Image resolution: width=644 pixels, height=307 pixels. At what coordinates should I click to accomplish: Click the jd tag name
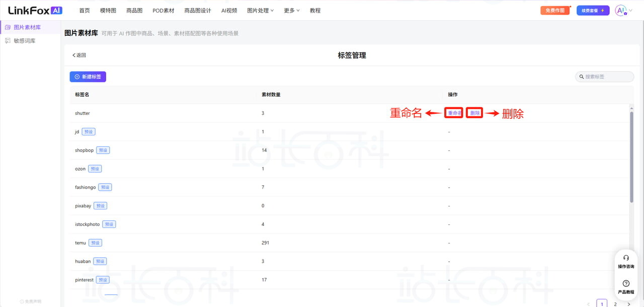pyautogui.click(x=77, y=132)
